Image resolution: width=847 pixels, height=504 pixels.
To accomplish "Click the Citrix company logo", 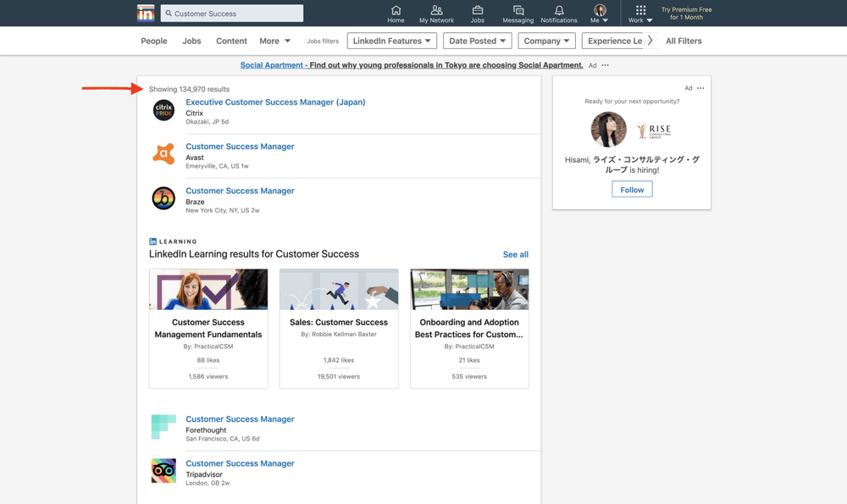I will 163,110.
